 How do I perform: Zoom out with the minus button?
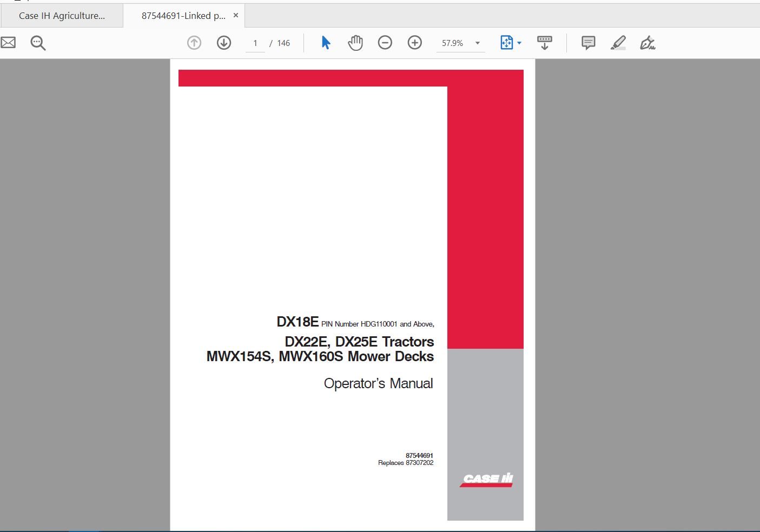(385, 43)
